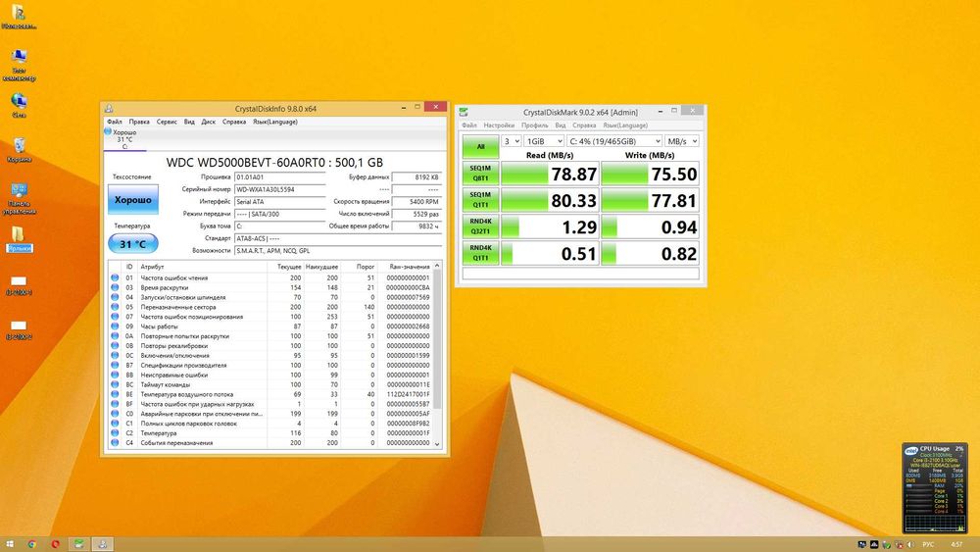Image resolution: width=980 pixels, height=552 pixels.
Task: Open Диск menu in CrystalDiskInfo
Action: coord(208,122)
